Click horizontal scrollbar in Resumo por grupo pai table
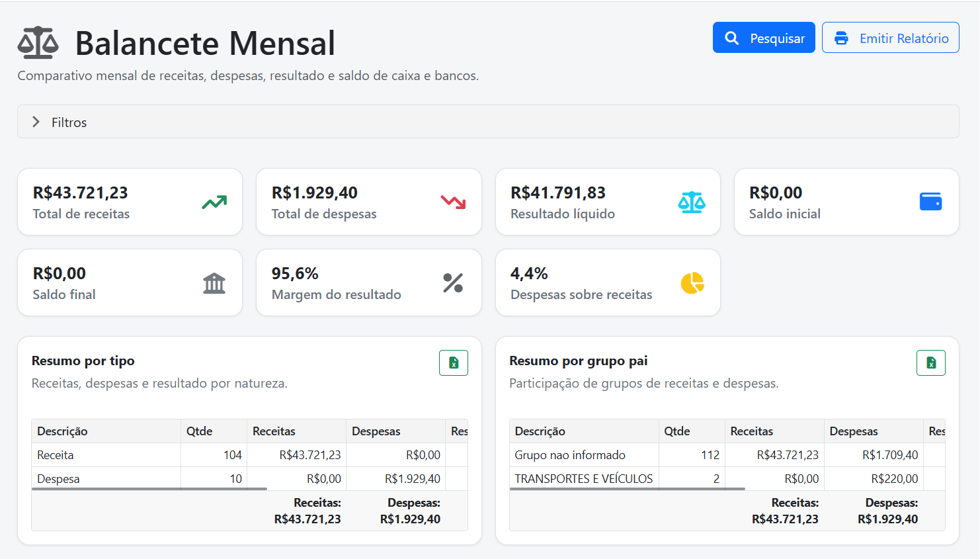The height and width of the screenshot is (559, 980). click(x=627, y=489)
